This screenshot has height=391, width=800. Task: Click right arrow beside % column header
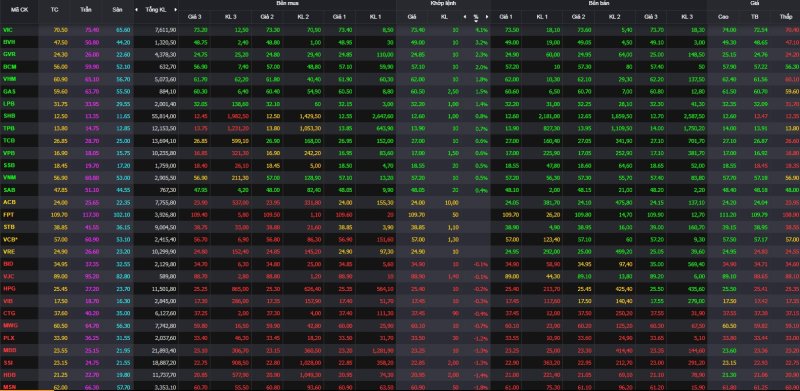pos(487,16)
